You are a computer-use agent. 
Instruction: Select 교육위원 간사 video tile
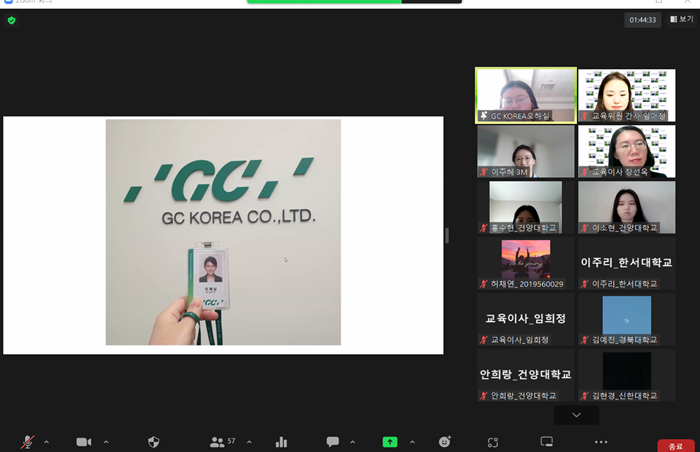point(627,95)
